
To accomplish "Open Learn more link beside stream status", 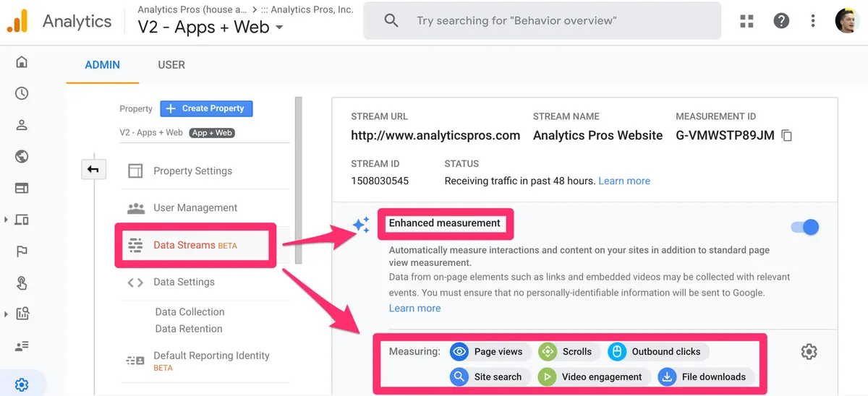I will pos(624,181).
